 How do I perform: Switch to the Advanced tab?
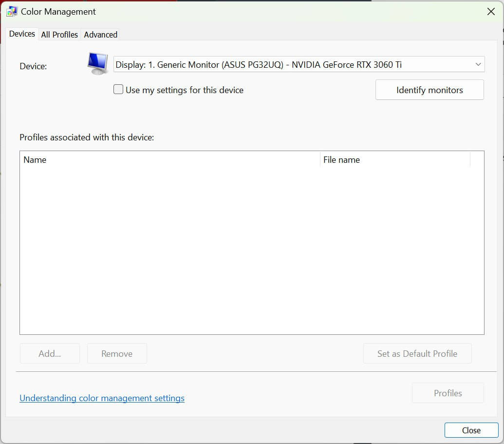(x=101, y=35)
